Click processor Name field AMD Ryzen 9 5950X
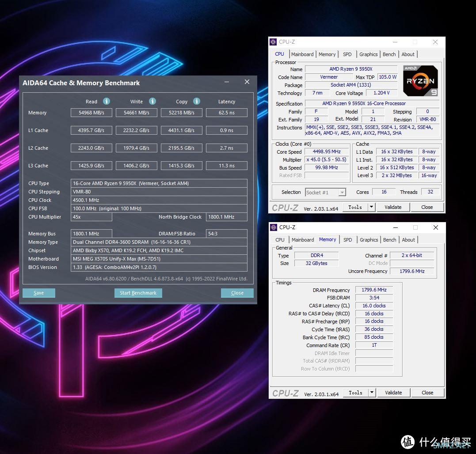 pos(351,69)
